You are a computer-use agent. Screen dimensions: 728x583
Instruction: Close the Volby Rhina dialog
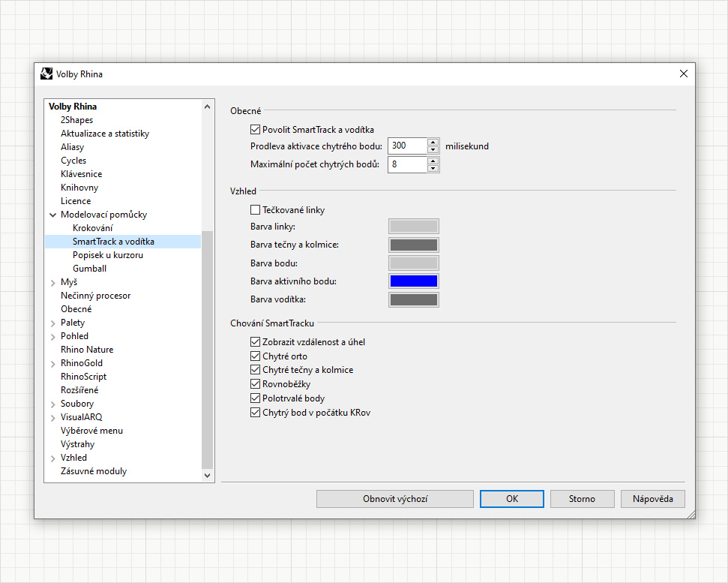tap(684, 74)
